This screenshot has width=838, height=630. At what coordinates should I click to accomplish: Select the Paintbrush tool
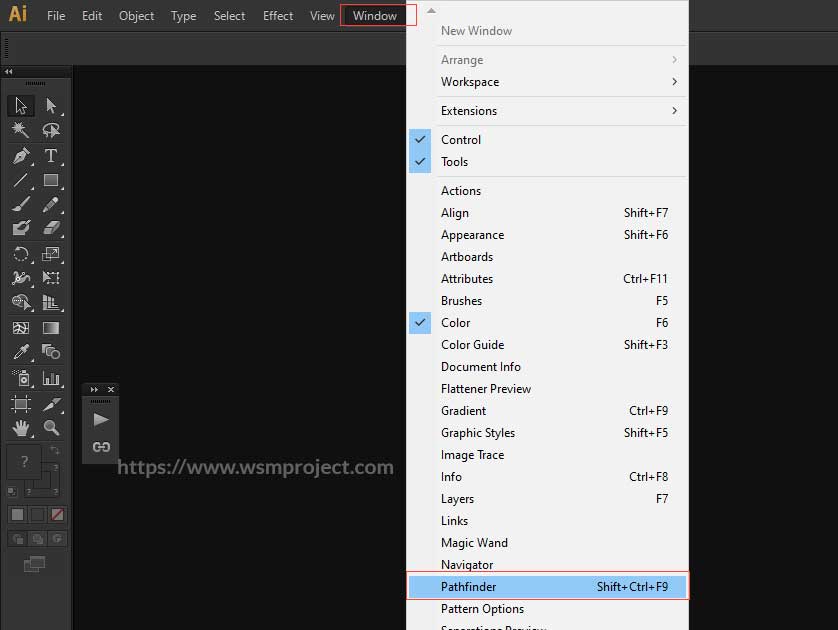pyautogui.click(x=20, y=205)
